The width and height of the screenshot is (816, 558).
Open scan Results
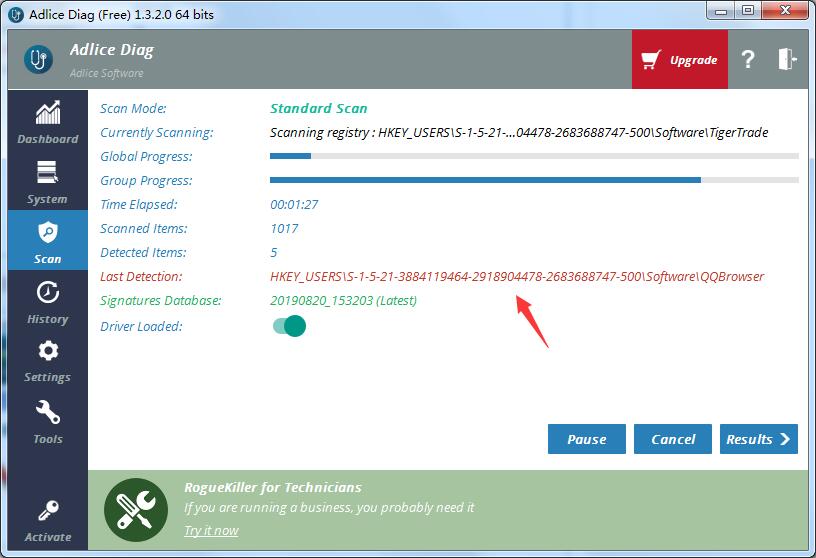[x=758, y=439]
